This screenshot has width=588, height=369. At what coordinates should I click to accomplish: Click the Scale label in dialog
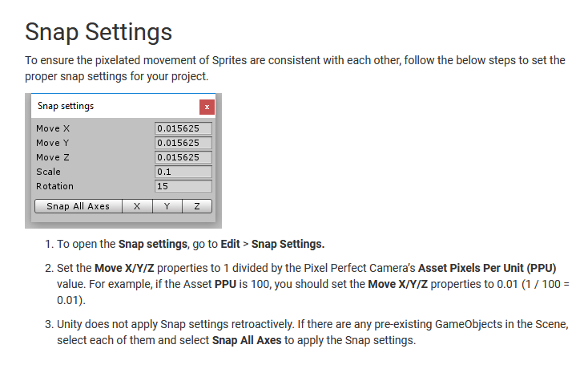(48, 172)
